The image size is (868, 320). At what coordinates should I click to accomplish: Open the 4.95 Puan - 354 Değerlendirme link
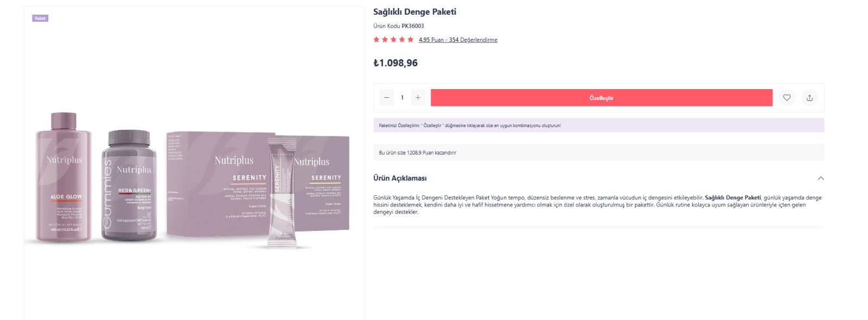tap(458, 40)
